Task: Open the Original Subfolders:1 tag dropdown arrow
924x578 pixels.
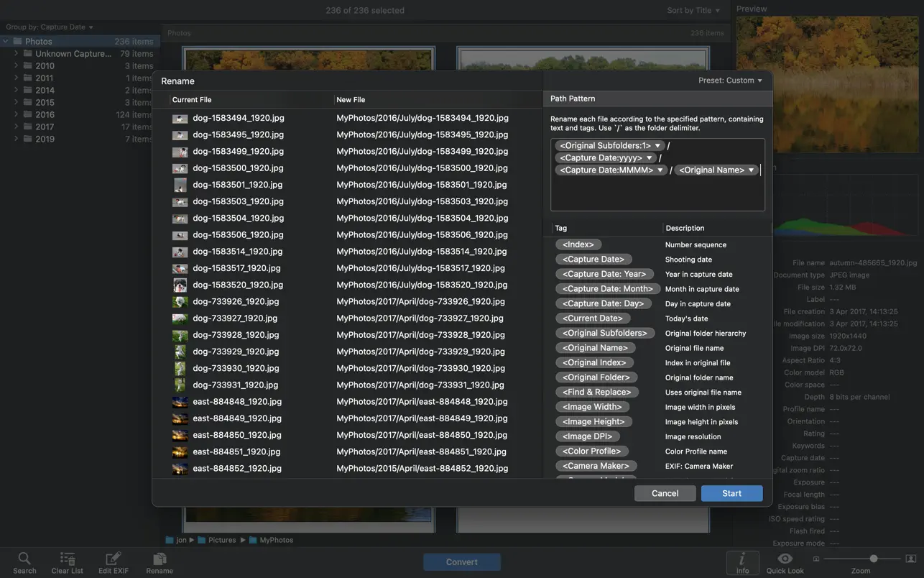Action: click(657, 146)
